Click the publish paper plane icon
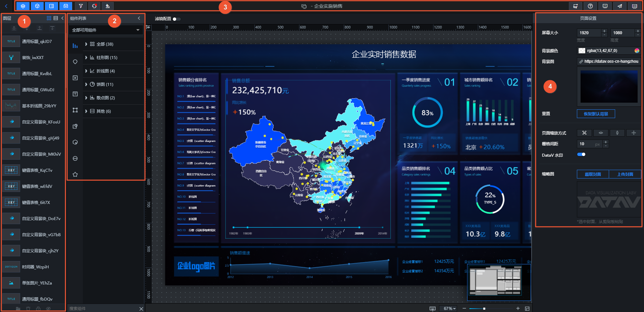Image resolution: width=644 pixels, height=312 pixels. click(620, 6)
